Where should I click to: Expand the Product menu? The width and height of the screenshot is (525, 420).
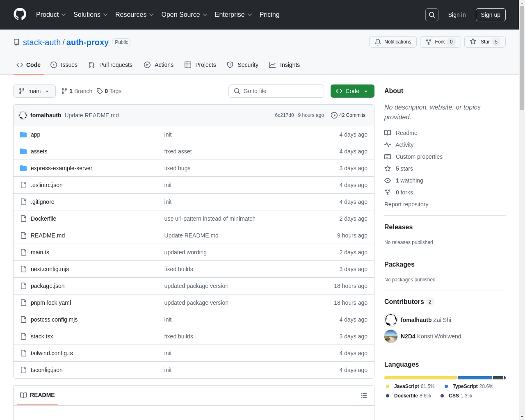pyautogui.click(x=51, y=15)
